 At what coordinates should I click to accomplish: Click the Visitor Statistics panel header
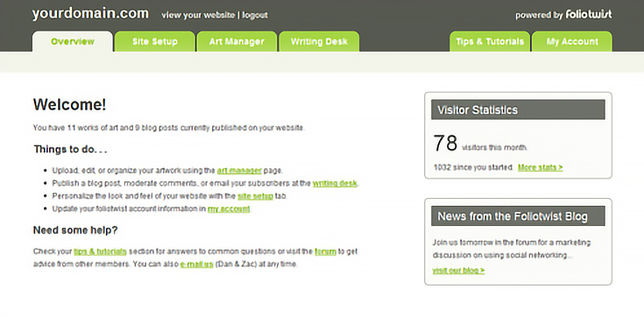(x=518, y=109)
